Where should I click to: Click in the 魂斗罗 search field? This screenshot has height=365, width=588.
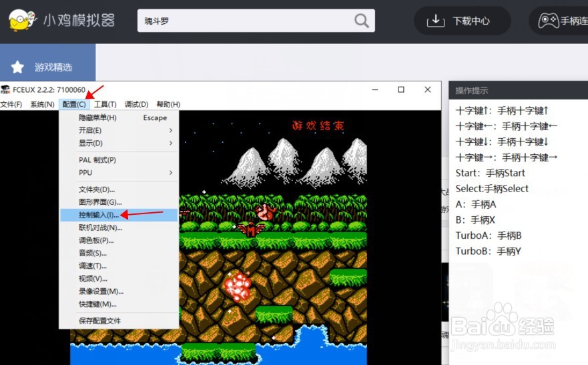pos(256,21)
